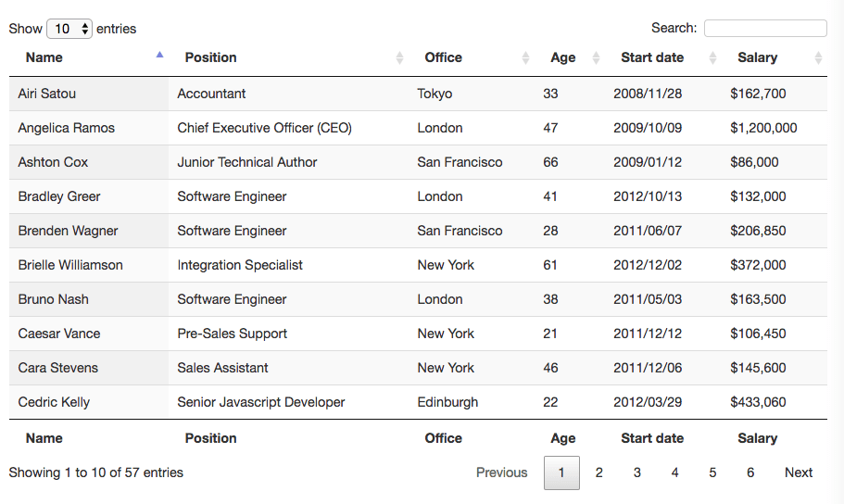
Task: Click the Previous pagination button
Action: click(x=501, y=472)
